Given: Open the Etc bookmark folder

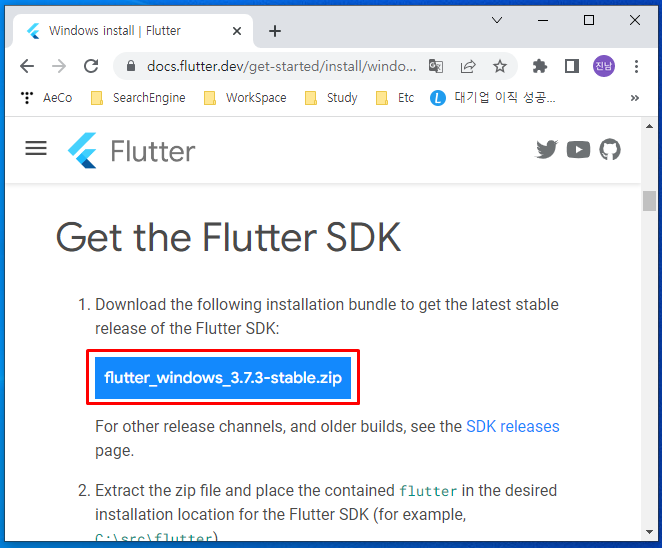Looking at the screenshot, I should [x=395, y=98].
